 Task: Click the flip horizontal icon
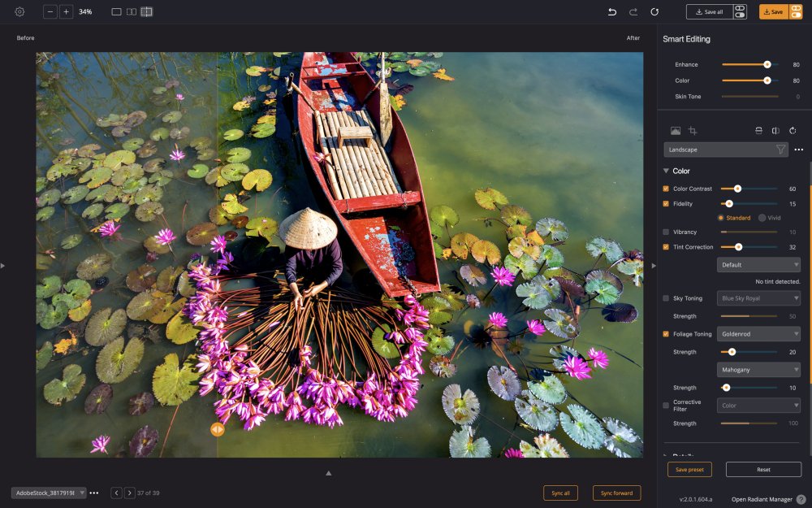tap(775, 131)
